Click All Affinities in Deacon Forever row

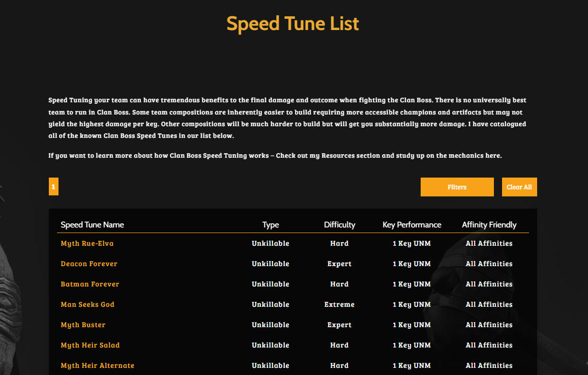click(x=489, y=264)
